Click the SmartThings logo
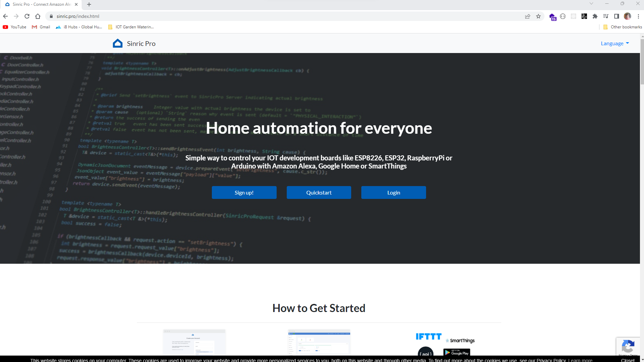 [460, 341]
